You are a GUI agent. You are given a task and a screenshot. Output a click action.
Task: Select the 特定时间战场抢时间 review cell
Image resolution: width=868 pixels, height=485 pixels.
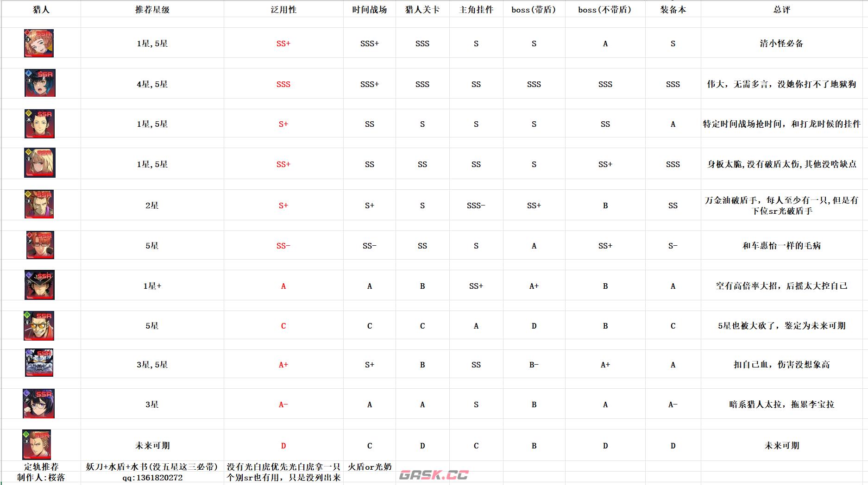[782, 124]
